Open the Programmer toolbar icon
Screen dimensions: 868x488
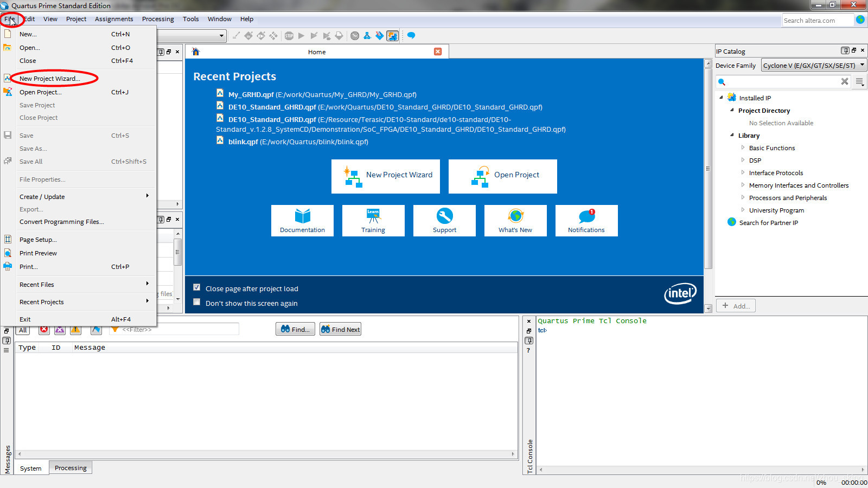[x=380, y=36]
